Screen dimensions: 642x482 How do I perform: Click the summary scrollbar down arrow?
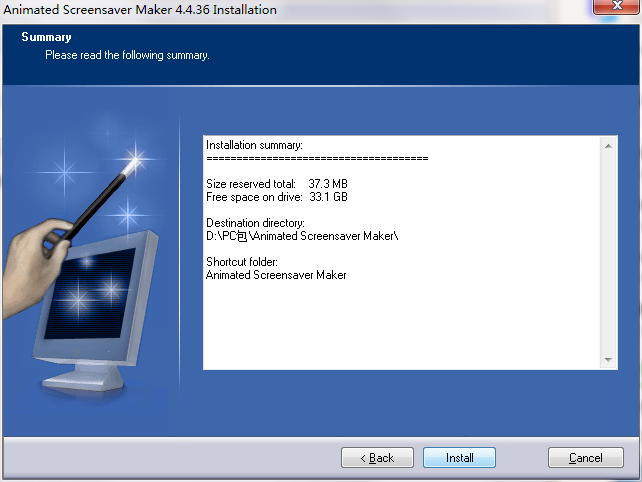[x=608, y=360]
